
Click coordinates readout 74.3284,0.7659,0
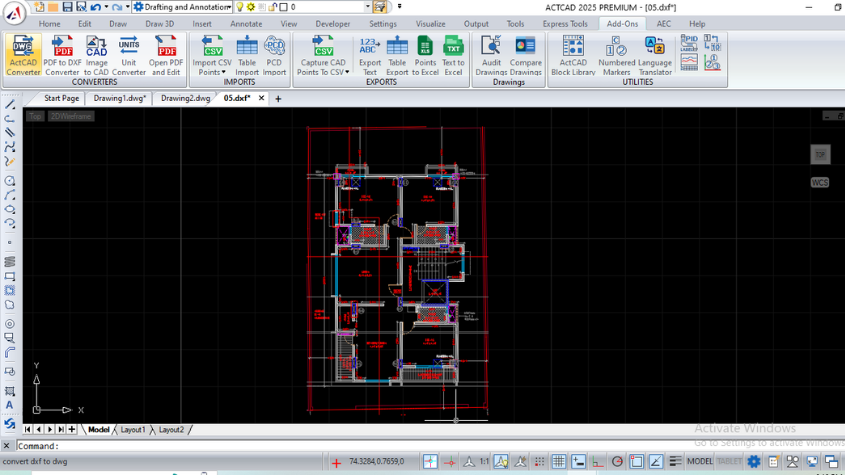click(x=377, y=462)
